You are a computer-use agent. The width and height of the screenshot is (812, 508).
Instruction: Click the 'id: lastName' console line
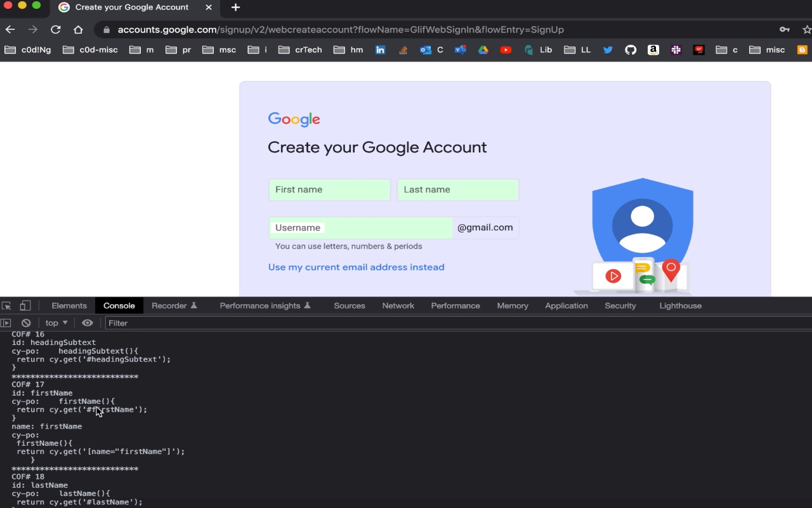tap(39, 485)
